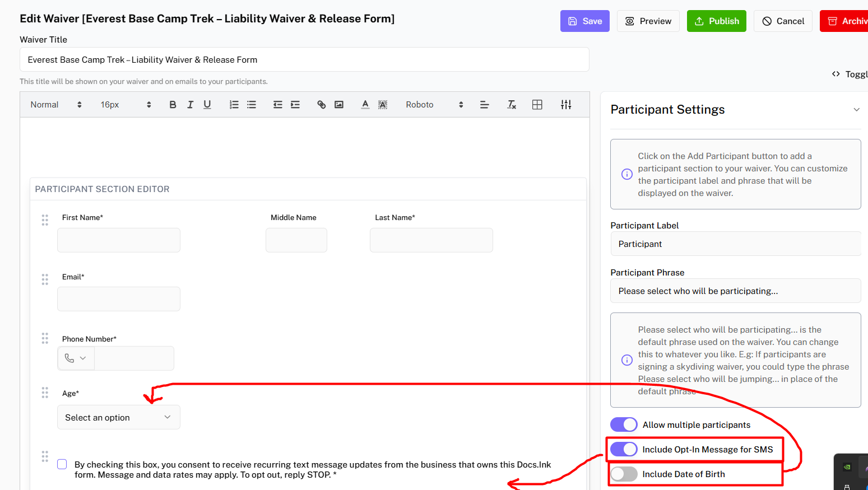The height and width of the screenshot is (490, 868).
Task: Turn off Include Opt-In Message for SMS
Action: (x=624, y=450)
